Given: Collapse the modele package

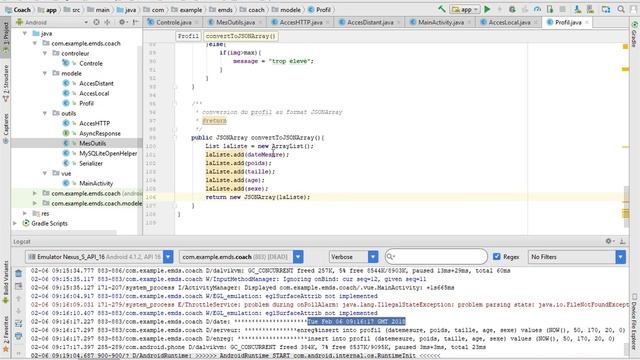Looking at the screenshot, I should coord(45,73).
